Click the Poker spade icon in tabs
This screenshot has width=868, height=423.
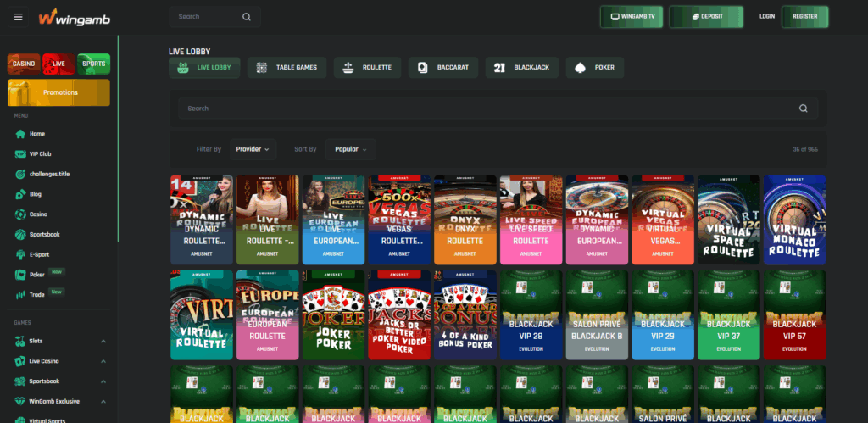(x=580, y=68)
